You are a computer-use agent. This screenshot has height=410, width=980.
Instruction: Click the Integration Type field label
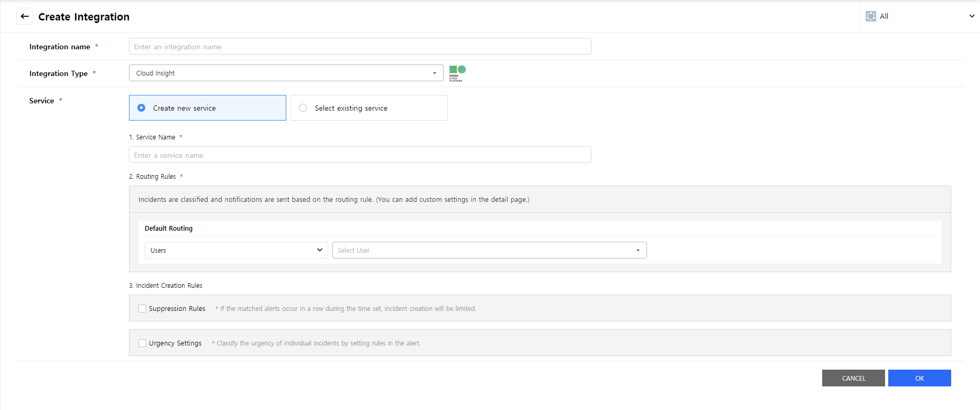point(58,73)
